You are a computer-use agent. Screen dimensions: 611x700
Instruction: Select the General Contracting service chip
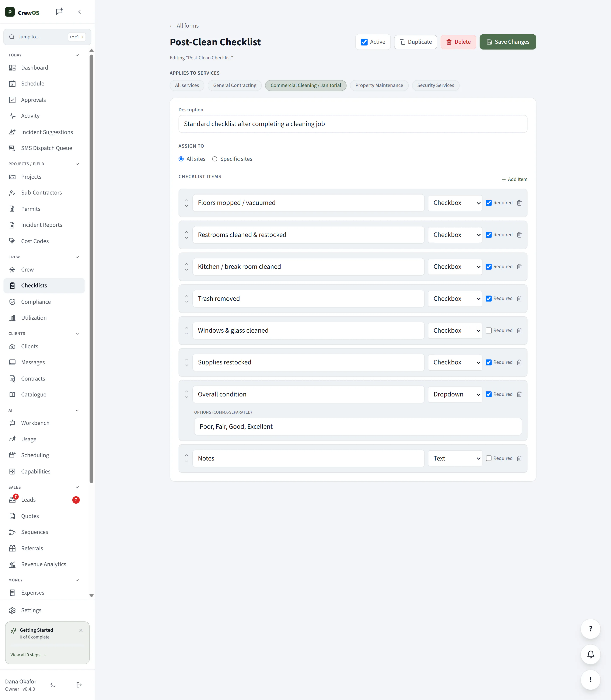[235, 85]
